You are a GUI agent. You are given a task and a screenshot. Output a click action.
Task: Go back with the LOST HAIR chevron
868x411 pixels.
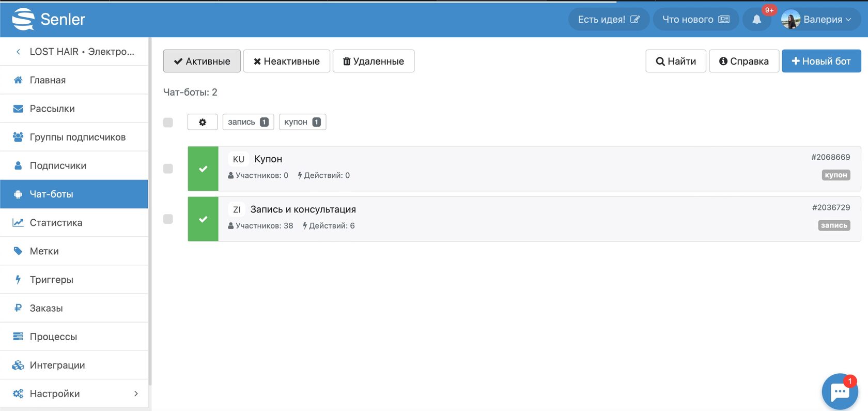tap(18, 52)
